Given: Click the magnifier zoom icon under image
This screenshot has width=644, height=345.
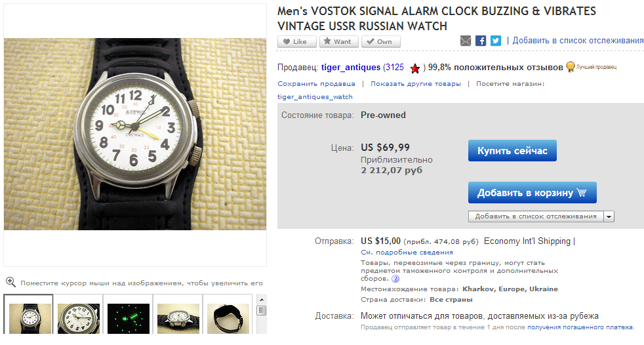Looking at the screenshot, I should (x=10, y=282).
